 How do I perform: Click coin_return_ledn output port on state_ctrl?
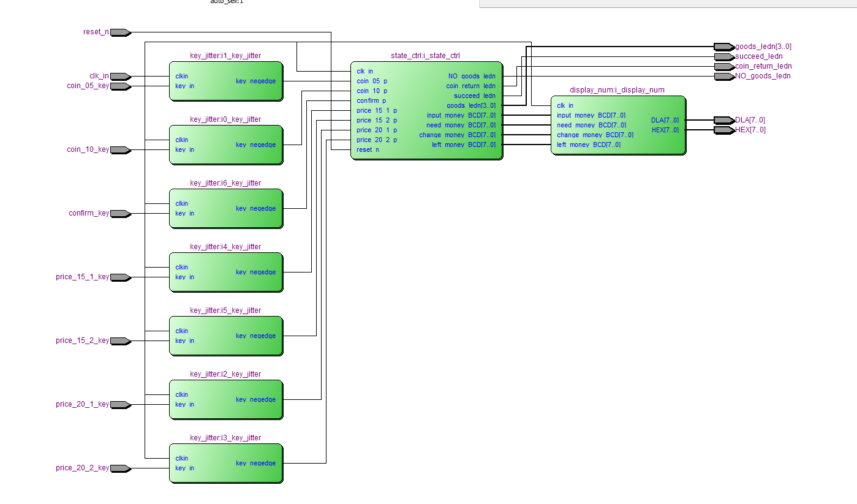[x=470, y=86]
